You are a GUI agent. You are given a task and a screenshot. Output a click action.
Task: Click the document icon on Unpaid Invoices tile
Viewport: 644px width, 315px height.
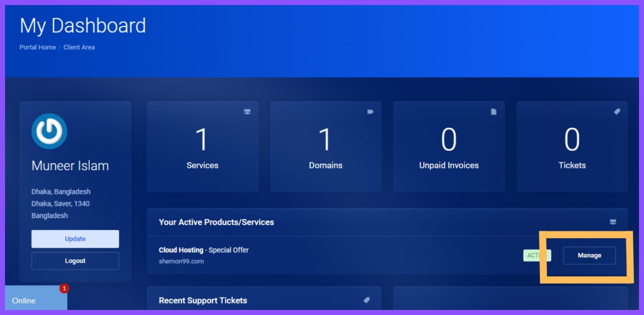coord(493,112)
